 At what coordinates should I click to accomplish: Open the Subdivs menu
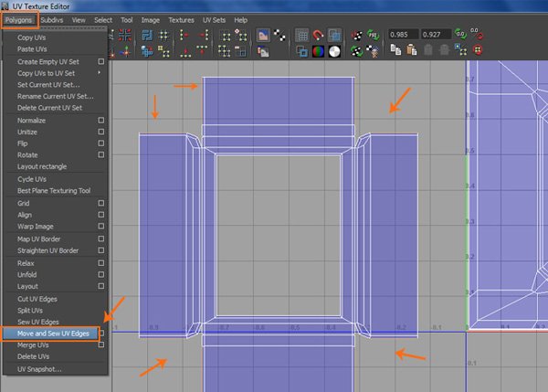(x=52, y=20)
